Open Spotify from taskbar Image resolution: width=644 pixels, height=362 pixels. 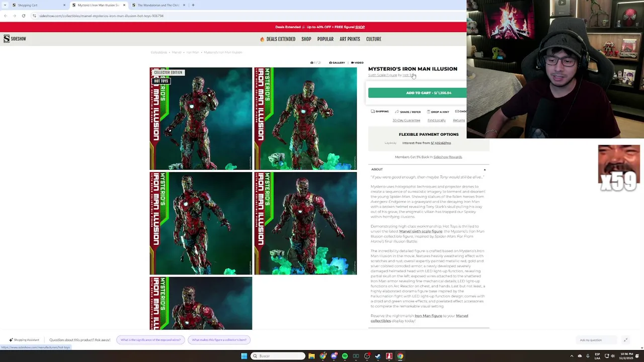pos(345,356)
